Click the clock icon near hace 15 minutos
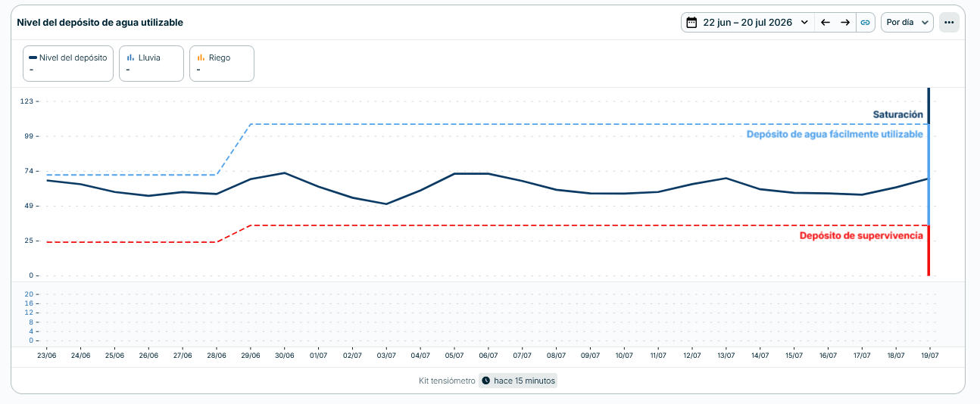Image resolution: width=980 pixels, height=404 pixels. (x=486, y=381)
